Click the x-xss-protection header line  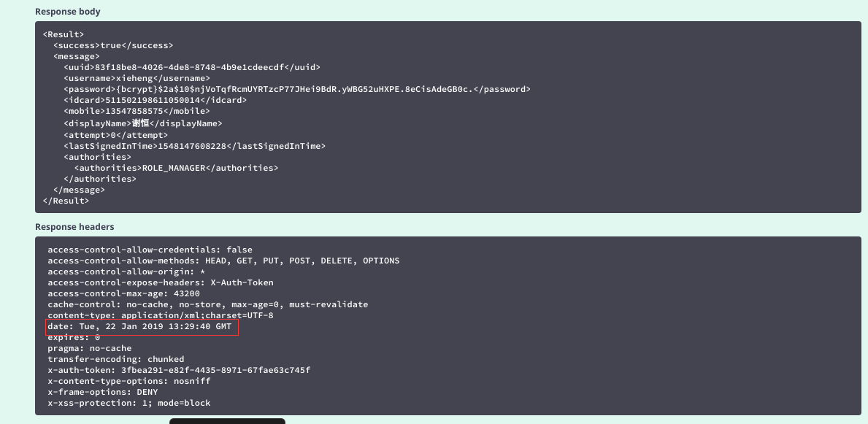click(x=129, y=403)
